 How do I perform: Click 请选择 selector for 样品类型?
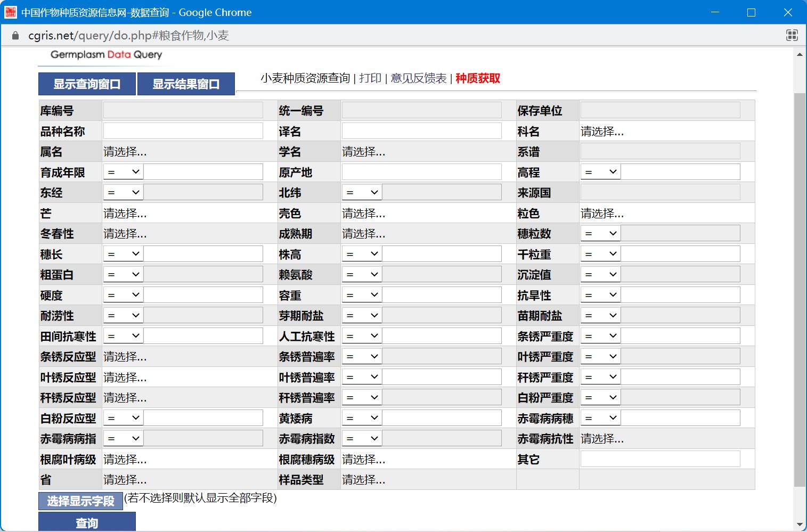tap(363, 480)
